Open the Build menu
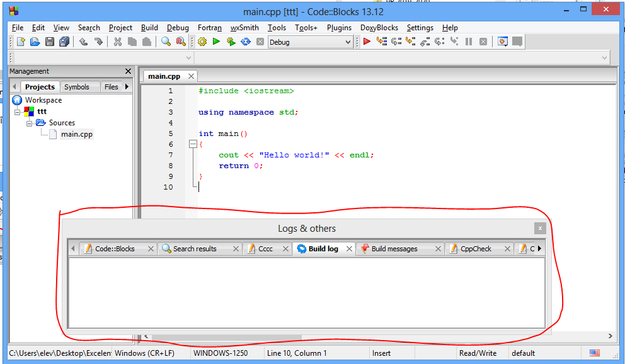The height and width of the screenshot is (364, 625). point(149,28)
